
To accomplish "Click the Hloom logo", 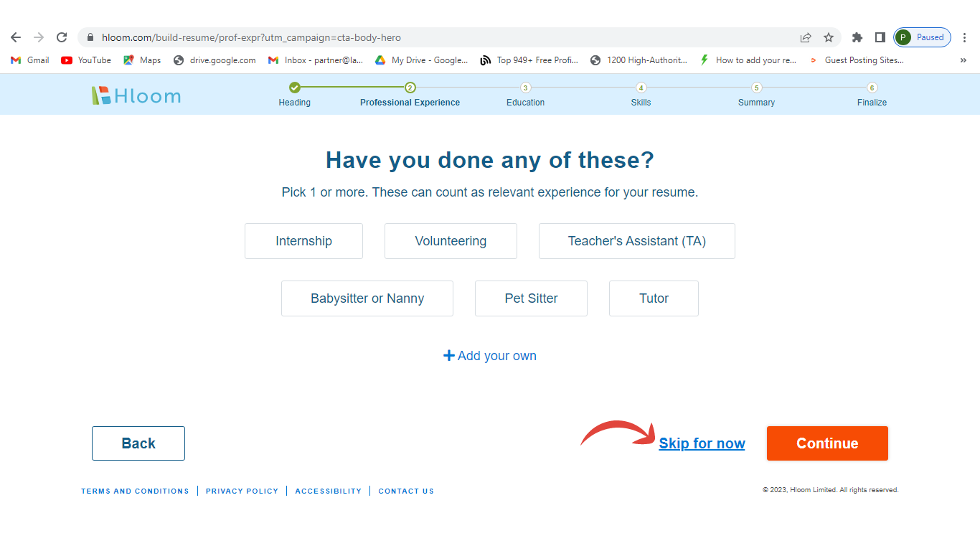I will (136, 95).
